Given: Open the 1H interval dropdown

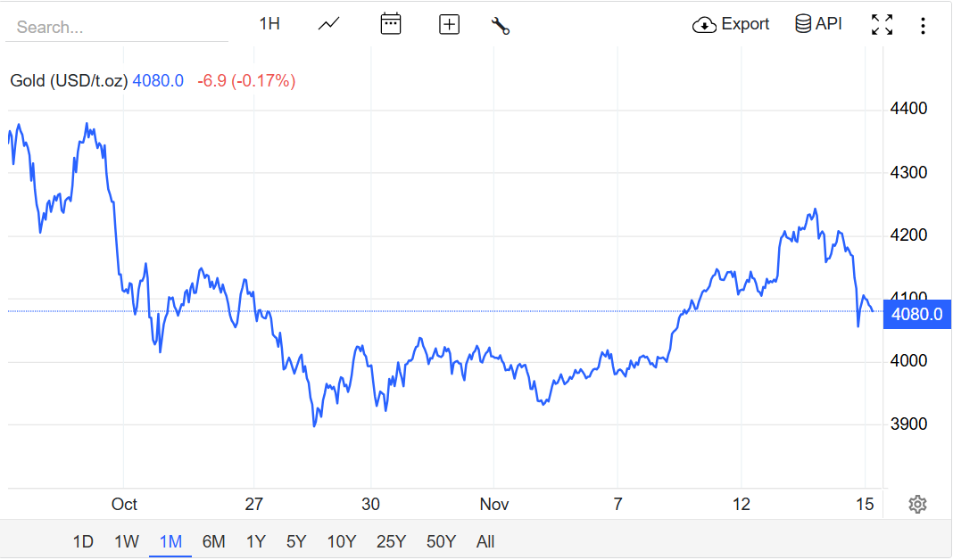Looking at the screenshot, I should pyautogui.click(x=269, y=24).
